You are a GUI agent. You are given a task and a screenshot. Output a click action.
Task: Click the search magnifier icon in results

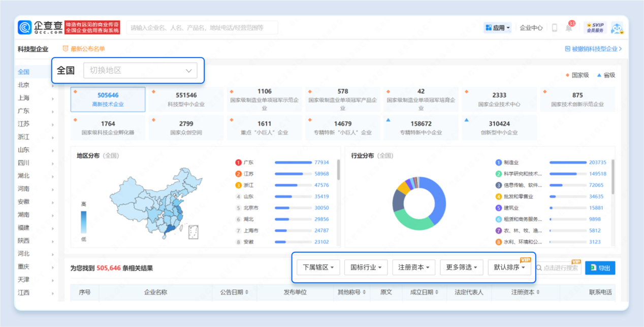pyautogui.click(x=539, y=268)
